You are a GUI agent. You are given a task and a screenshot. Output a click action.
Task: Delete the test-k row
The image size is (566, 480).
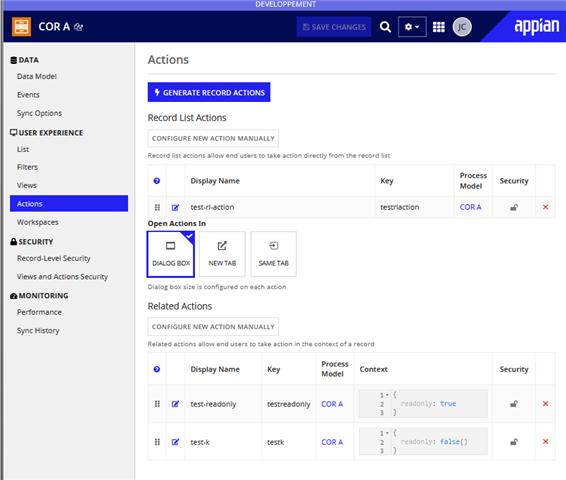pyautogui.click(x=545, y=441)
